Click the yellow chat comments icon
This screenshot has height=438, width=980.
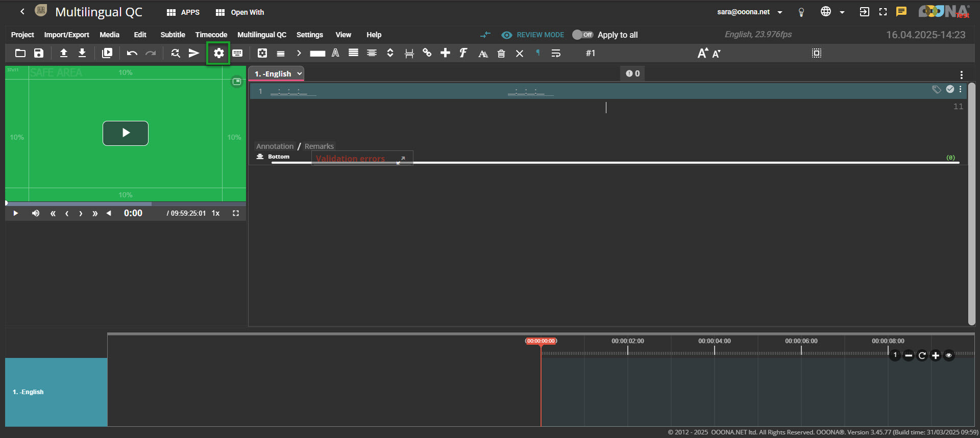pyautogui.click(x=901, y=12)
